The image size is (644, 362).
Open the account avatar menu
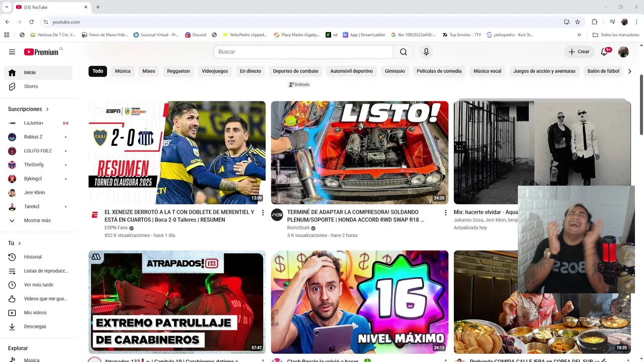[x=623, y=52]
